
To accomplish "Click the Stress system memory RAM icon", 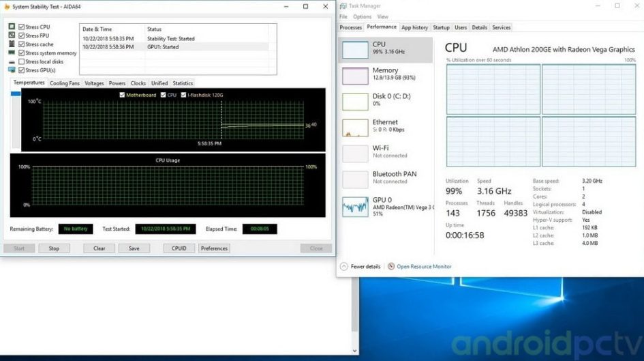I will (12, 53).
